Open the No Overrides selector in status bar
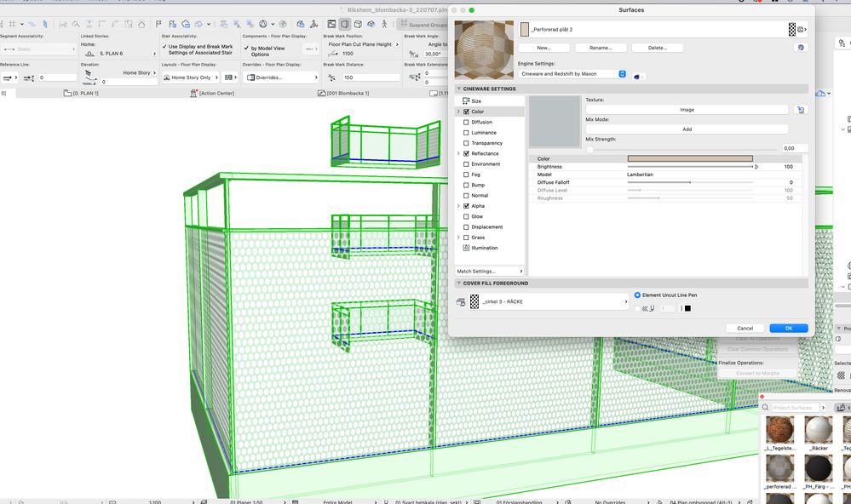This screenshot has width=851, height=504. tap(613, 501)
